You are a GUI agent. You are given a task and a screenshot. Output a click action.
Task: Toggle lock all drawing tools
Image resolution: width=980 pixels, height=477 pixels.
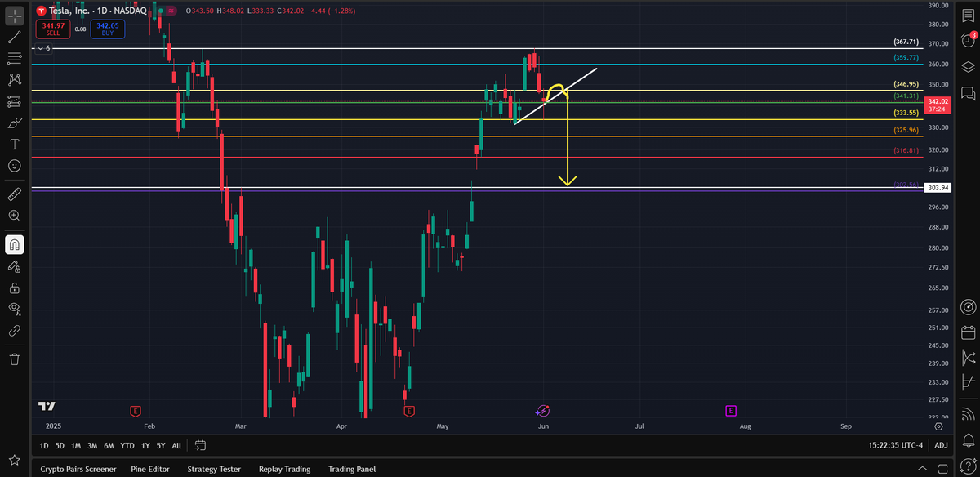click(x=15, y=288)
